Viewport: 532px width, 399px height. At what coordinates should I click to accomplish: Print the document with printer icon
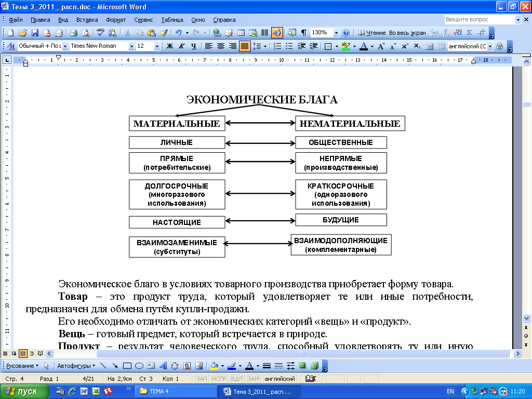73,33
